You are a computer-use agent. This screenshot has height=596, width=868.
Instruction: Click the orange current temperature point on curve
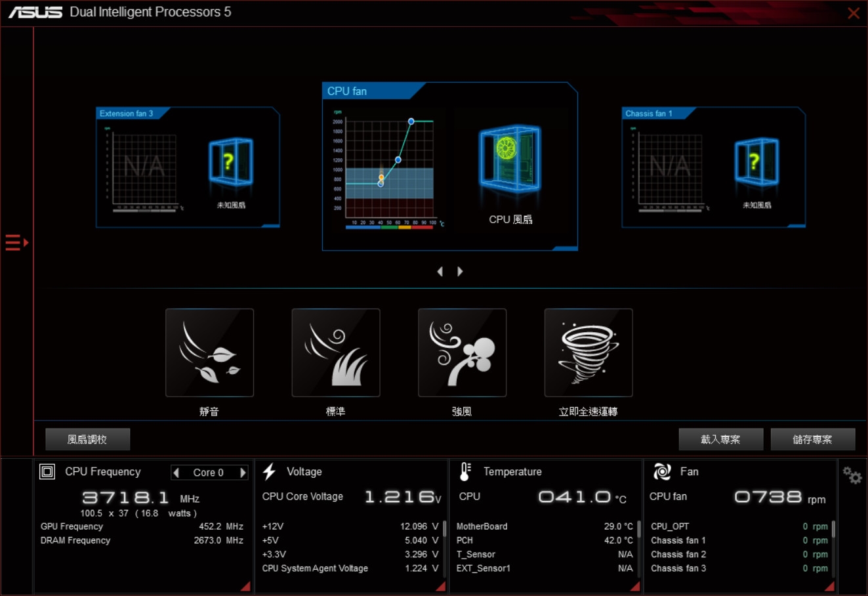pos(381,177)
